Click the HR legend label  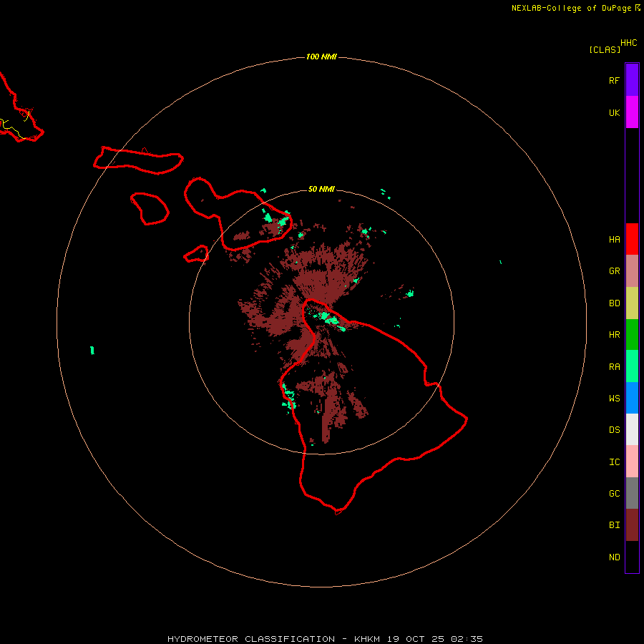click(614, 335)
